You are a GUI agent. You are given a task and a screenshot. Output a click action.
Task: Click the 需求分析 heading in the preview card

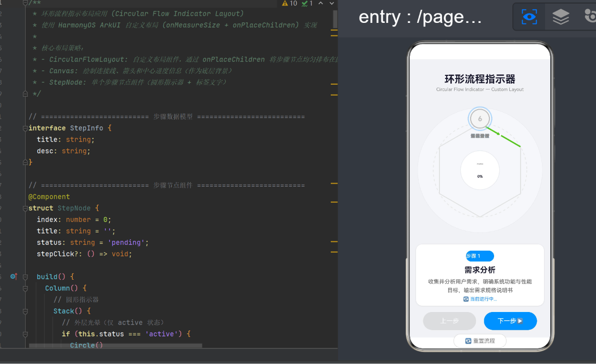coord(480,270)
